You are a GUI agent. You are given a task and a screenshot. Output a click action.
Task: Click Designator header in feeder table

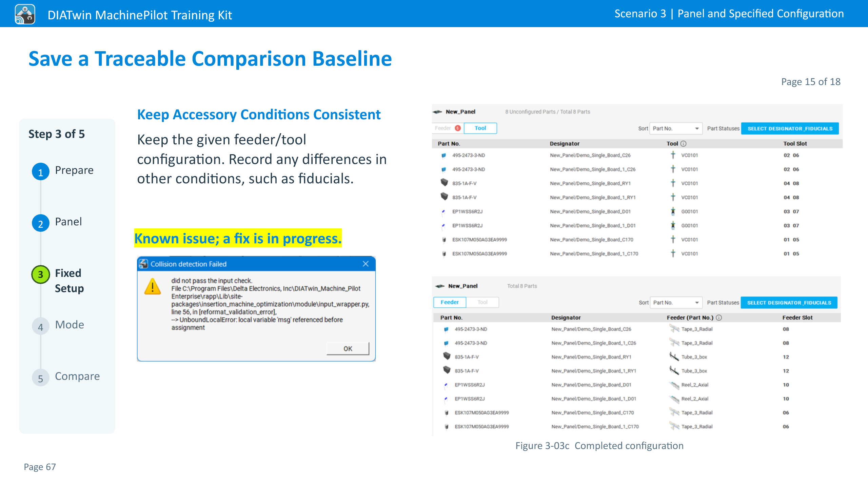(566, 318)
